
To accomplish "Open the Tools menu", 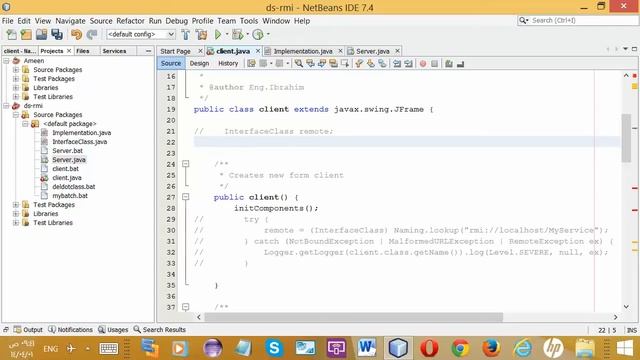I will [x=249, y=21].
